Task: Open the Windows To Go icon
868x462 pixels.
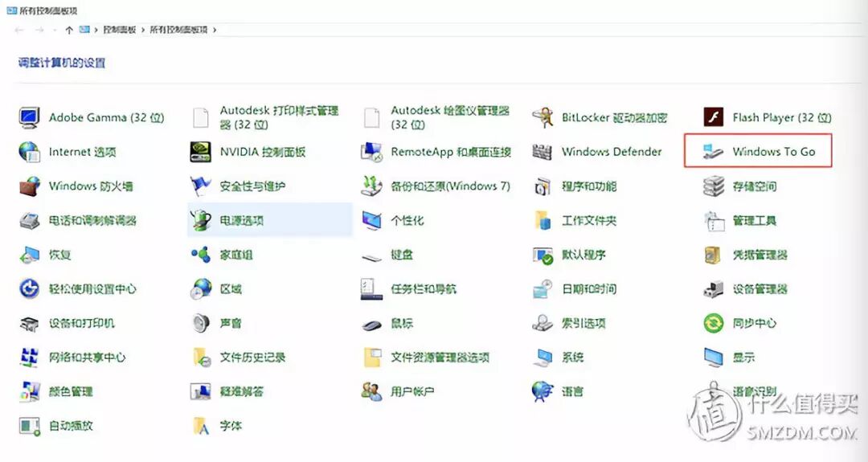Action: pyautogui.click(x=714, y=152)
